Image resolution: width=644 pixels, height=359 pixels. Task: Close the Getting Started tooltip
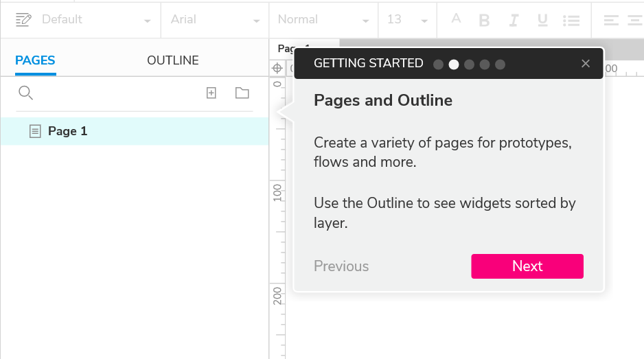point(586,63)
